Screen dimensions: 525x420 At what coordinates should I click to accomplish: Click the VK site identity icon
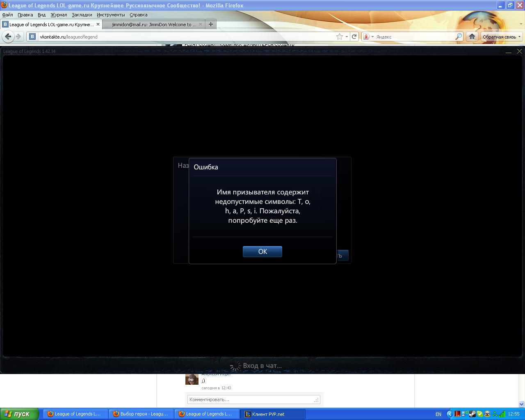coord(32,37)
